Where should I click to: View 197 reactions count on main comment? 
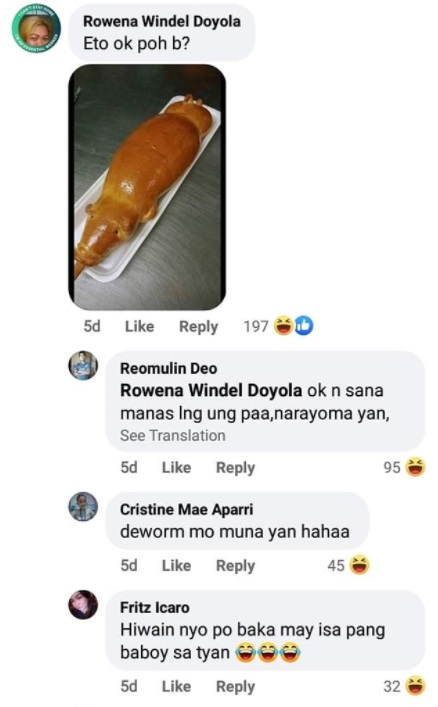click(x=256, y=326)
